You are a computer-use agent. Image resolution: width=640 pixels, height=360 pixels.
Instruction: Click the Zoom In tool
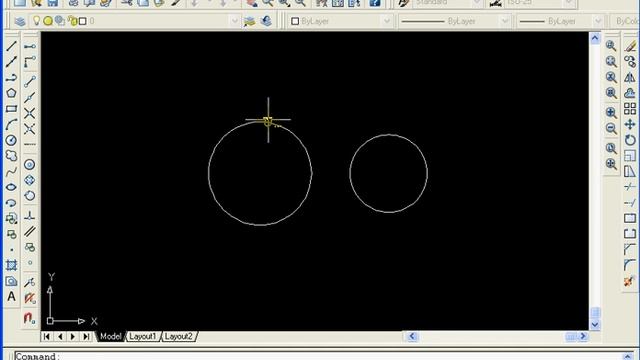click(611, 113)
